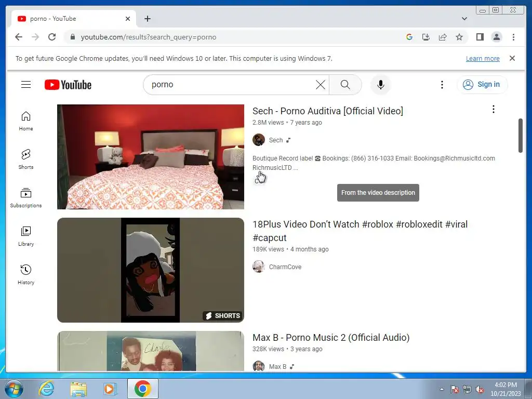The image size is (532, 399).
Task: Open the YouTube hamburger guide menu
Action: click(26, 85)
